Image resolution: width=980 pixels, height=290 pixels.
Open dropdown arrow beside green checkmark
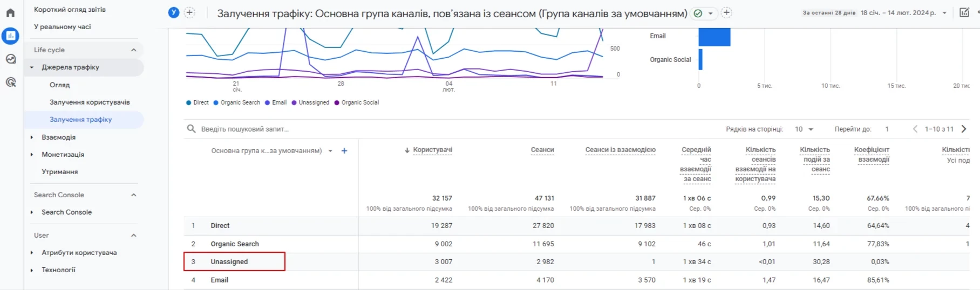[x=710, y=13]
